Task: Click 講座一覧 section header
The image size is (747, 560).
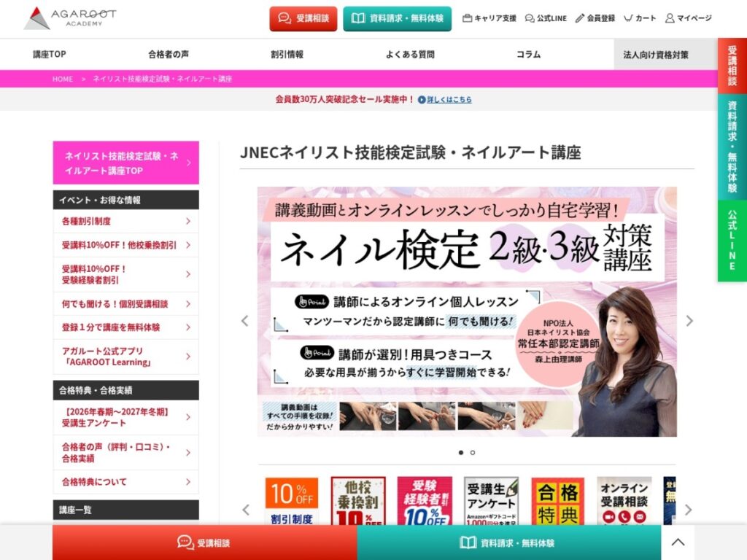Action: tap(125, 510)
